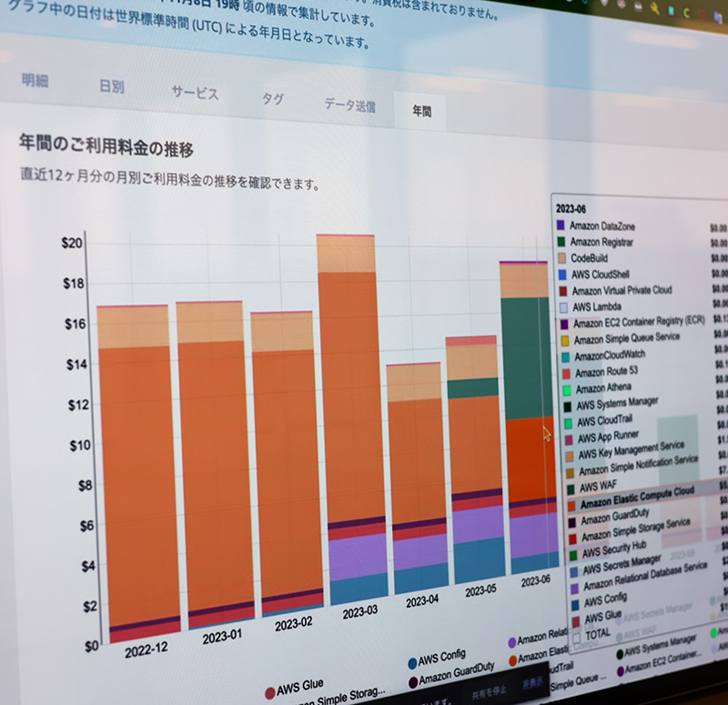
Task: Click the Amazon DataZone swatch in tooltip
Action: [x=561, y=225]
